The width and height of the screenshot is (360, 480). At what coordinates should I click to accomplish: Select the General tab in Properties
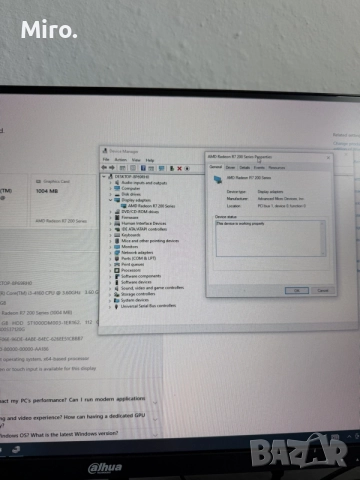pyautogui.click(x=216, y=167)
